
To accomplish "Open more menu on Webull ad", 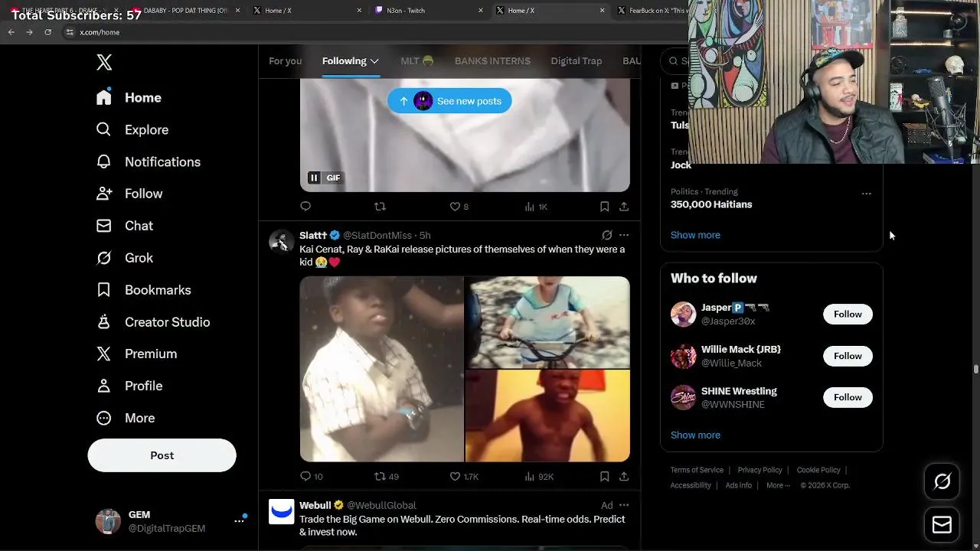I will pyautogui.click(x=624, y=505).
